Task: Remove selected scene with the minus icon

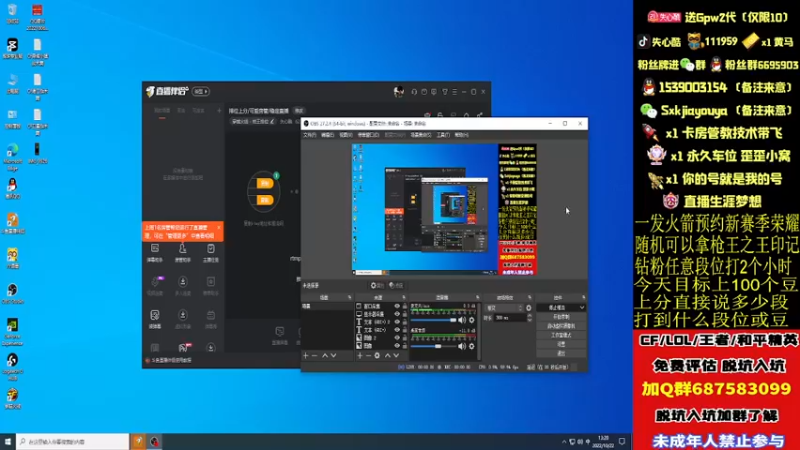Action: 314,356
